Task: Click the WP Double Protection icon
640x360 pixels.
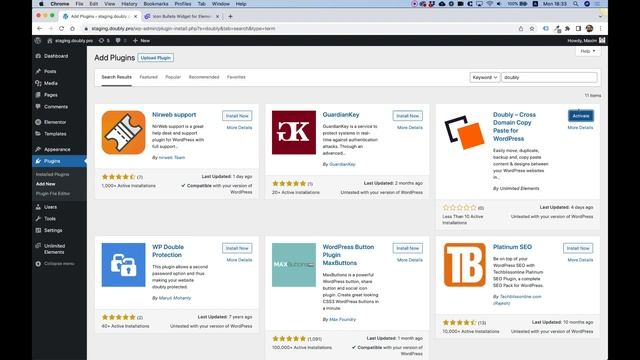Action: click(123, 265)
